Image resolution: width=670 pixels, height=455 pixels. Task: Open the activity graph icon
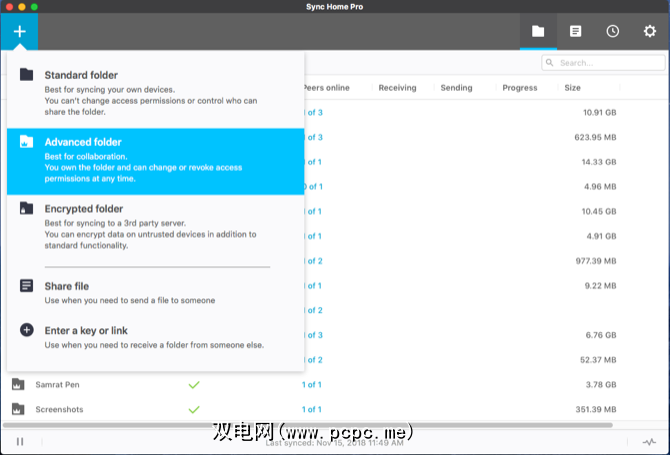click(649, 442)
